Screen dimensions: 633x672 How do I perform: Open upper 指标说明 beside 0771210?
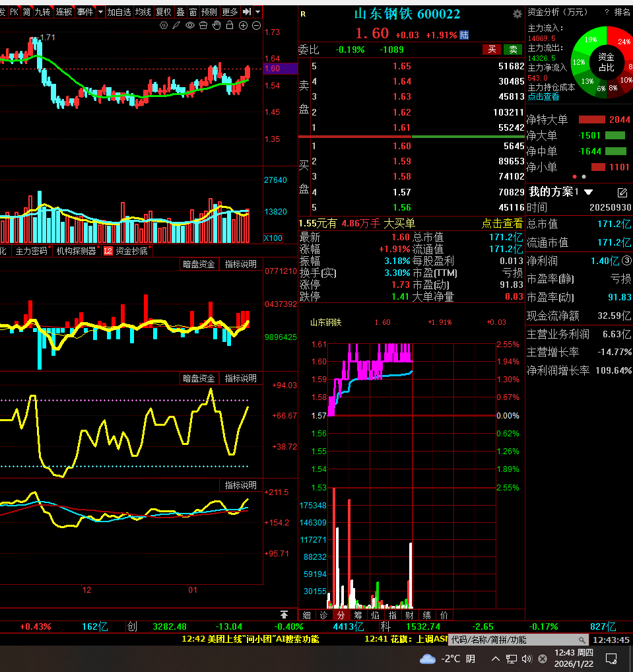click(x=241, y=264)
